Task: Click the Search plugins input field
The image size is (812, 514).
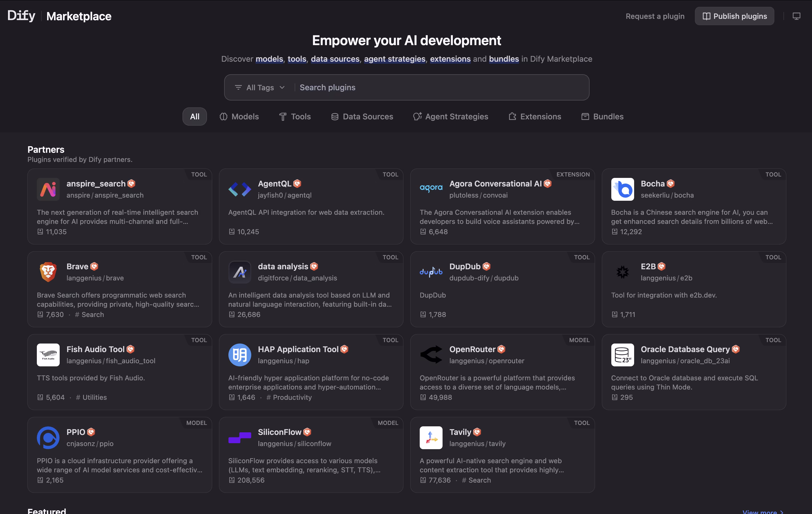Action: tap(440, 87)
